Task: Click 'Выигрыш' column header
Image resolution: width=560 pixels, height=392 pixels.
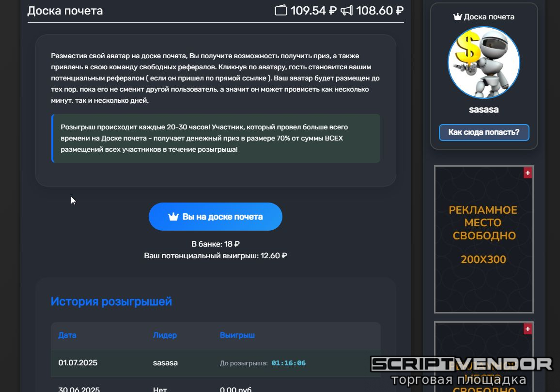Action: [237, 335]
